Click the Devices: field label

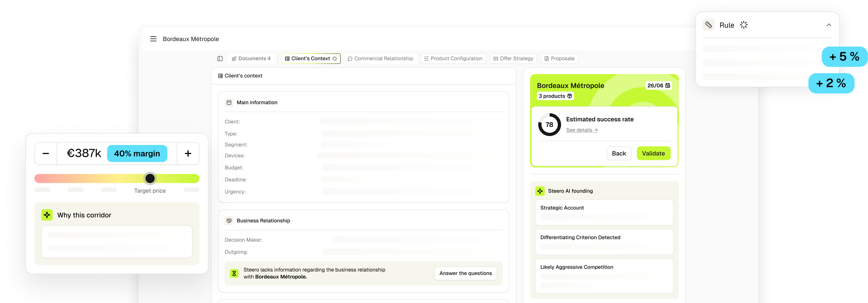click(235, 156)
